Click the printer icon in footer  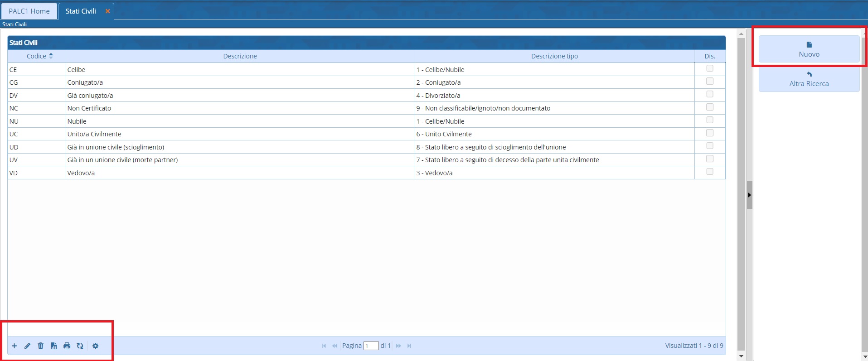tap(67, 346)
